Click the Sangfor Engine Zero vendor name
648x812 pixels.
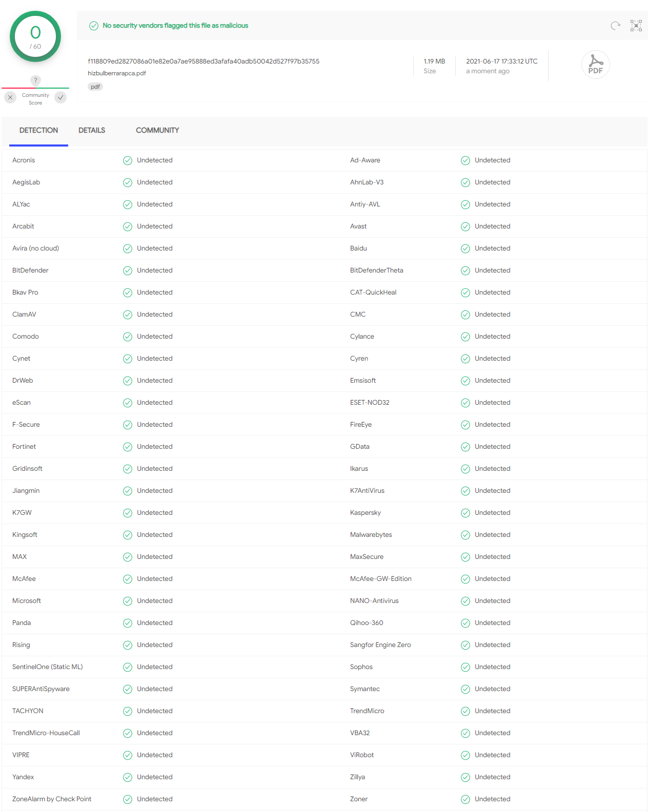click(x=380, y=645)
